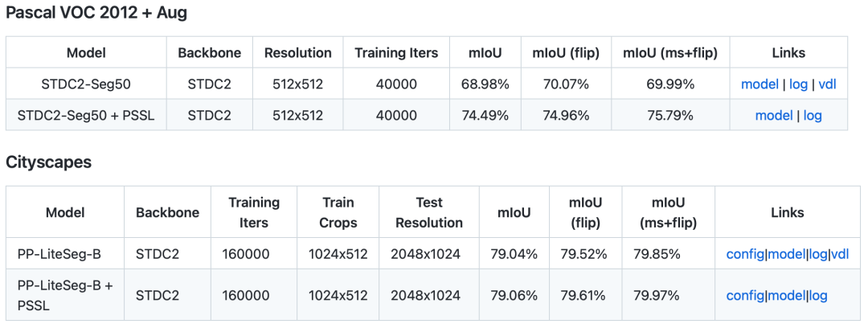The height and width of the screenshot is (328, 868).
Task: Click log link for PP-LiteSeg-B + PSSL
Action: (x=818, y=295)
